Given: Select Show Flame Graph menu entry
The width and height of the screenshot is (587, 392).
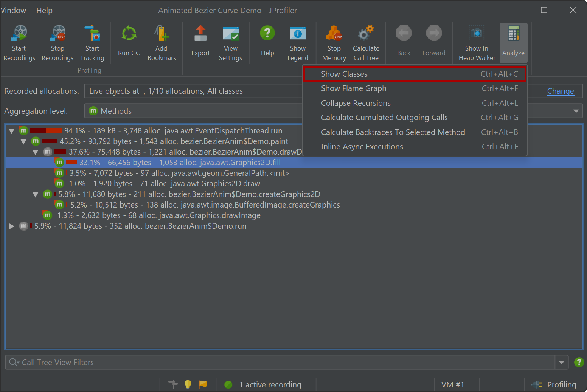Looking at the screenshot, I should coord(415,88).
